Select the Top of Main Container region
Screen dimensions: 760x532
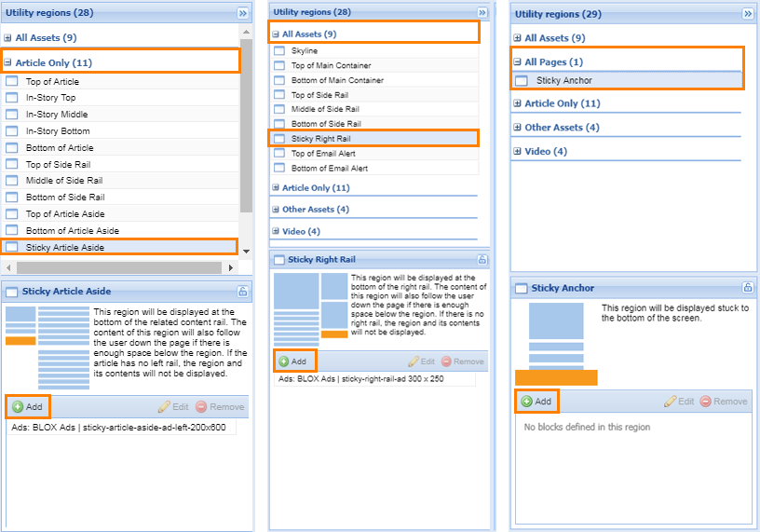331,65
